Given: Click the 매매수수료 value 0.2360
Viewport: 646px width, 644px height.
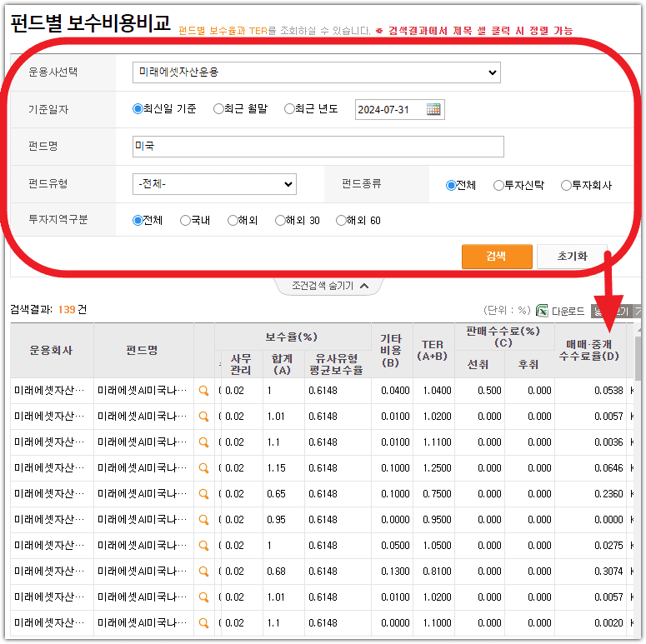Looking at the screenshot, I should pyautogui.click(x=608, y=494).
